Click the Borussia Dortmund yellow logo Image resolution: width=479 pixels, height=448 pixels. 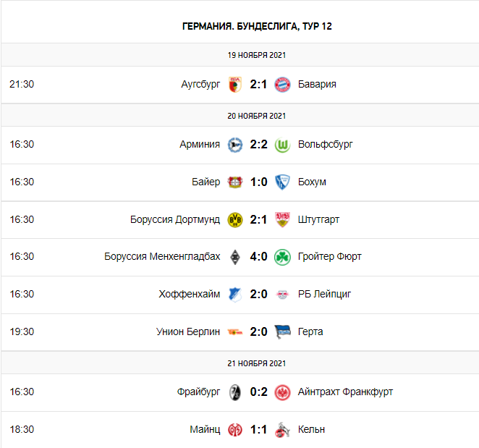pyautogui.click(x=234, y=219)
